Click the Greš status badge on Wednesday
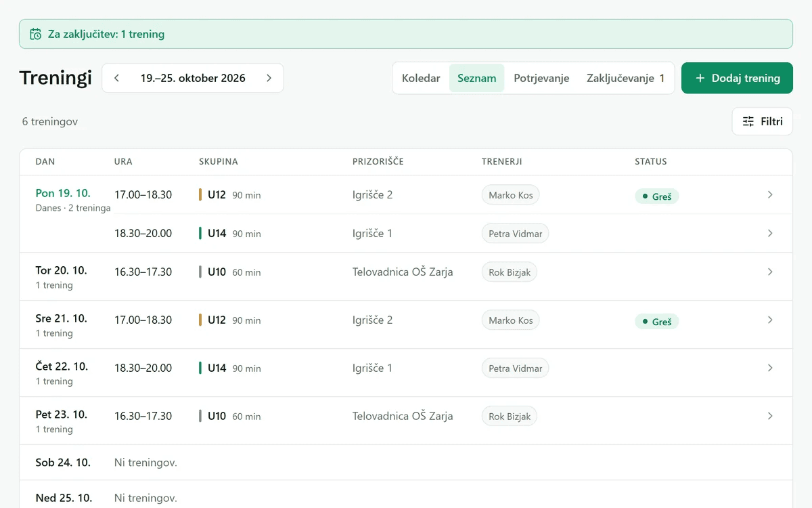Viewport: 812px width, 508px height. pyautogui.click(x=656, y=322)
